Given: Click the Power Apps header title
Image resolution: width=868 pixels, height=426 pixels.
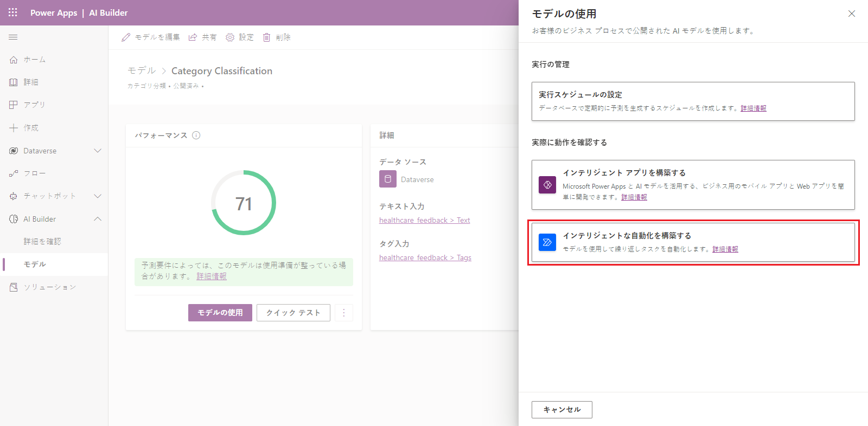Looking at the screenshot, I should [54, 13].
